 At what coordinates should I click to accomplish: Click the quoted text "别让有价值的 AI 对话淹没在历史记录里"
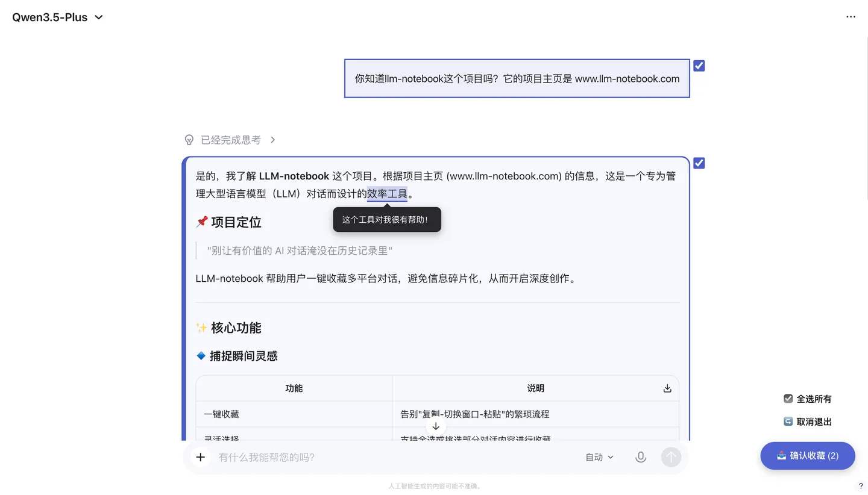coord(300,251)
